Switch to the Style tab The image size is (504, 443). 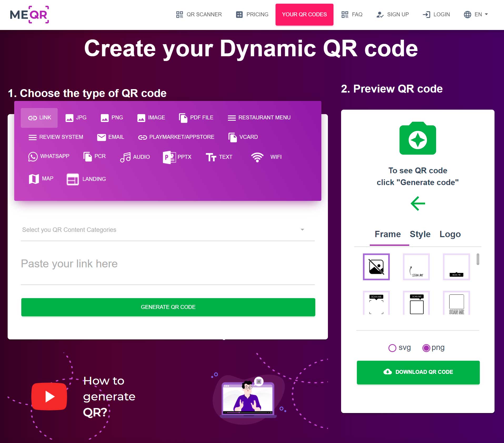(x=420, y=234)
